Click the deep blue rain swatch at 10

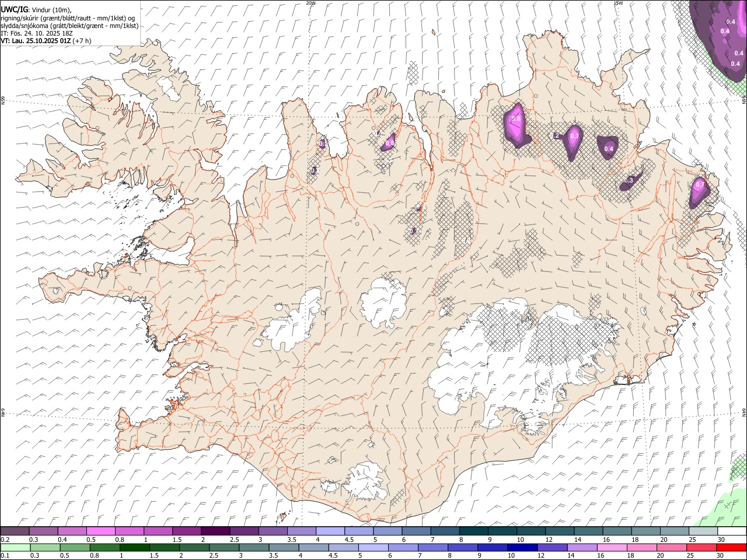pos(522,547)
